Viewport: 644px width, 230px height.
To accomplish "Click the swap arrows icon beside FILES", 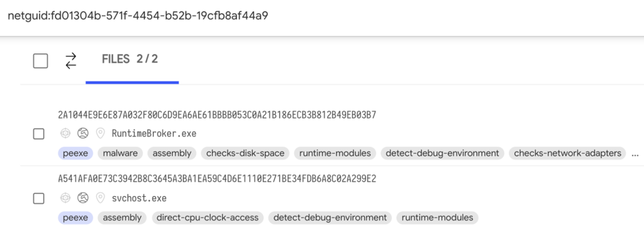I will pyautogui.click(x=71, y=61).
